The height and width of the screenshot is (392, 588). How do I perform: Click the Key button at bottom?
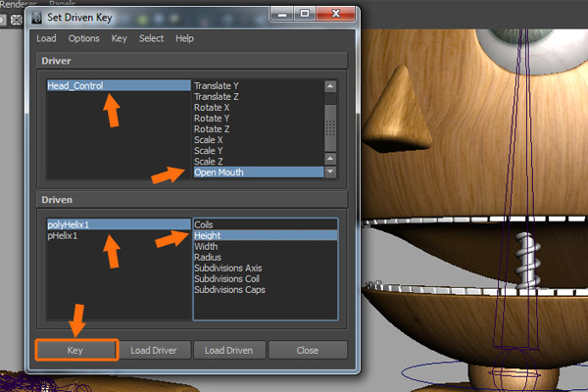click(x=76, y=351)
